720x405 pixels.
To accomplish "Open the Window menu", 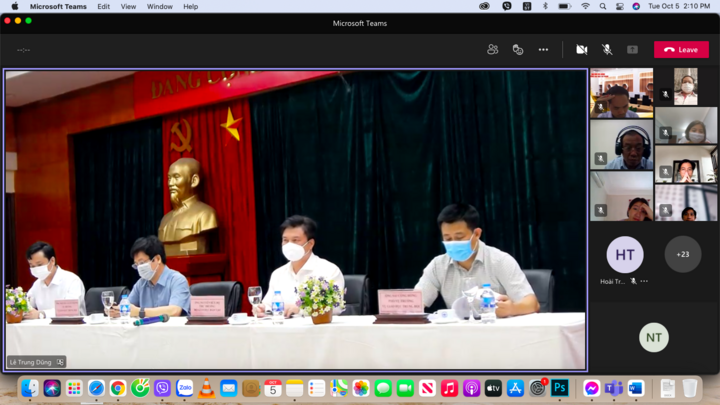I will (x=159, y=6).
